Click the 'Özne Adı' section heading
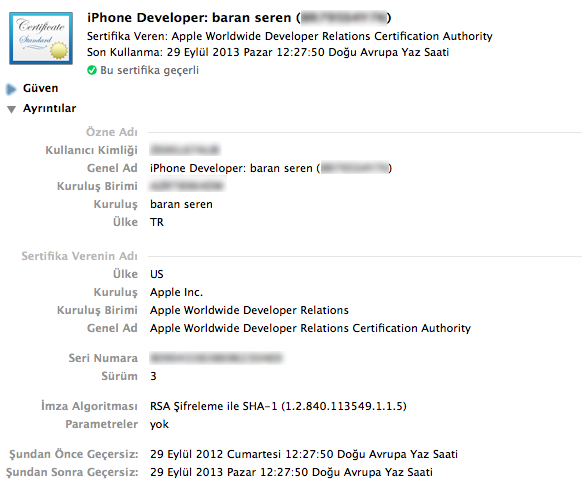This screenshot has height=490, width=587. coord(112,132)
